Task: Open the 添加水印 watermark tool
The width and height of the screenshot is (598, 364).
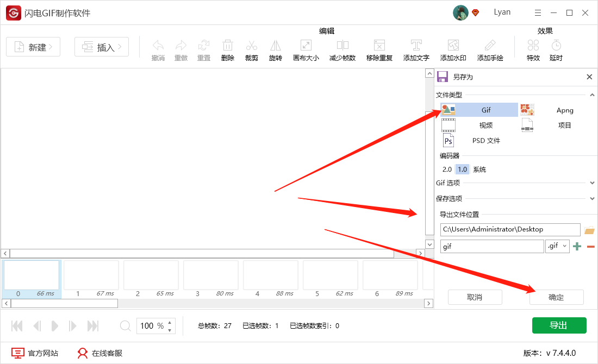Action: [453, 49]
